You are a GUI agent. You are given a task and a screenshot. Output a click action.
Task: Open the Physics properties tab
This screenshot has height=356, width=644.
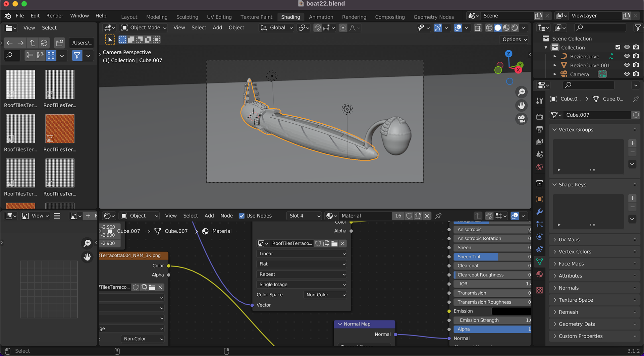click(539, 237)
